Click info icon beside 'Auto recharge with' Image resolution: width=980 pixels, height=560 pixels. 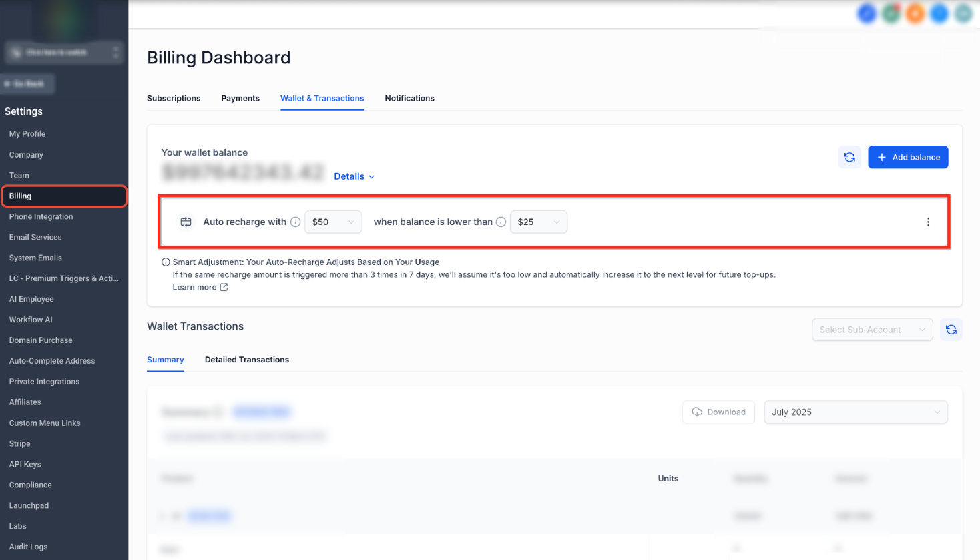click(295, 222)
